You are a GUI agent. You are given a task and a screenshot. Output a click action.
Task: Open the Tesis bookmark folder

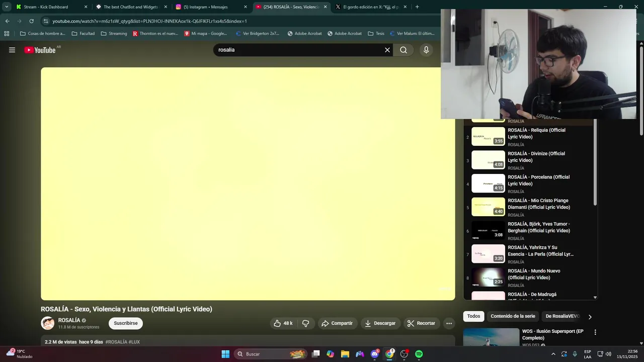[376, 34]
